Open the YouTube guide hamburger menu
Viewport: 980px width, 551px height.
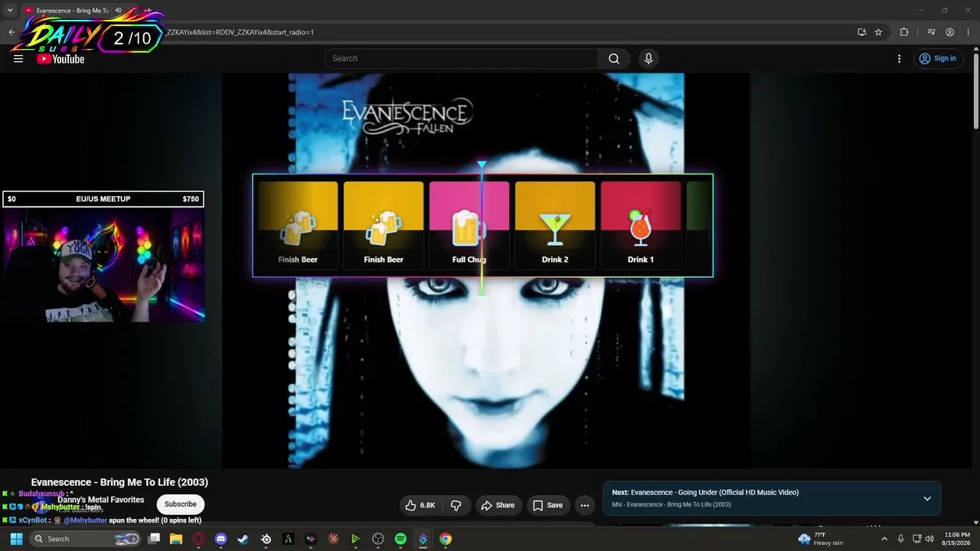point(18,59)
